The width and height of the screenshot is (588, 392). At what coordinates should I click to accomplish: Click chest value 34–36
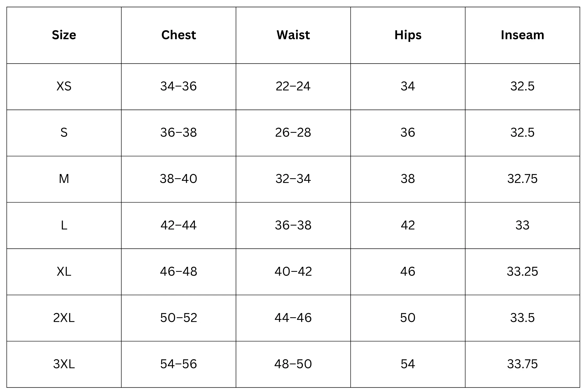click(x=178, y=86)
